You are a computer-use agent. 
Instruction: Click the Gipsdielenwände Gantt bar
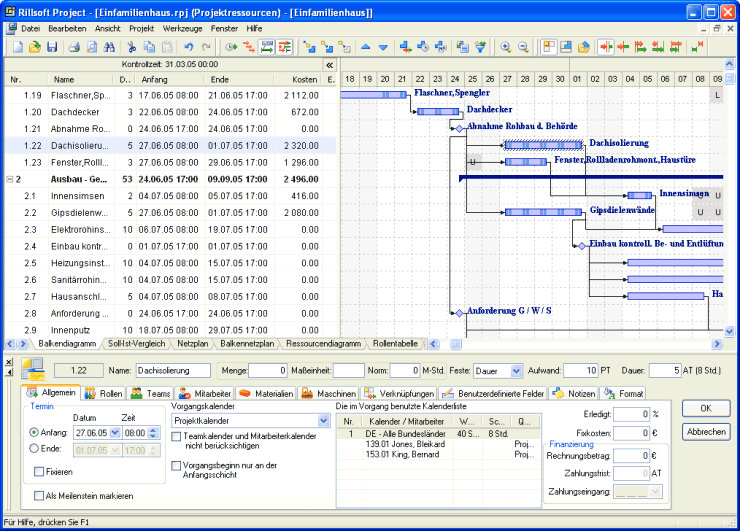543,212
